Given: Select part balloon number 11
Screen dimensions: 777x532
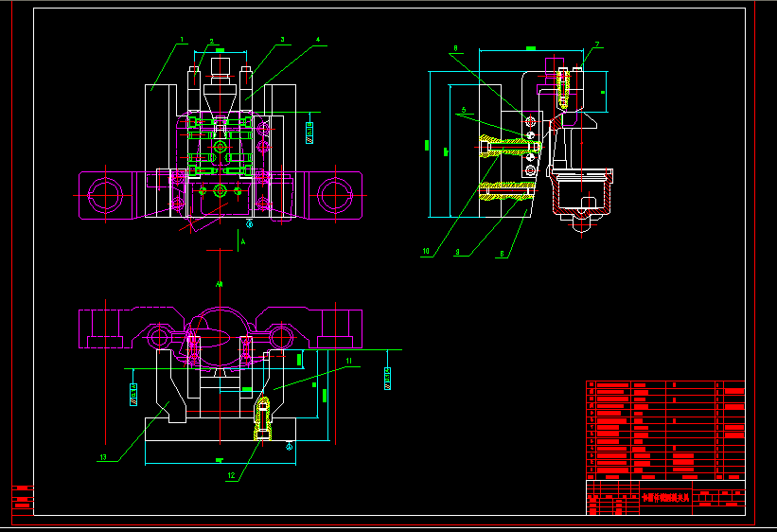Looking at the screenshot, I should (x=349, y=361).
